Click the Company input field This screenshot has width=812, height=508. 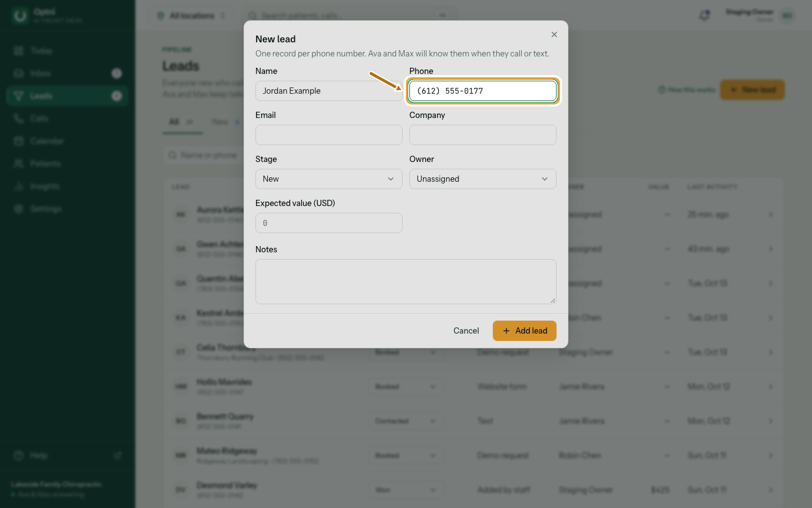483,135
